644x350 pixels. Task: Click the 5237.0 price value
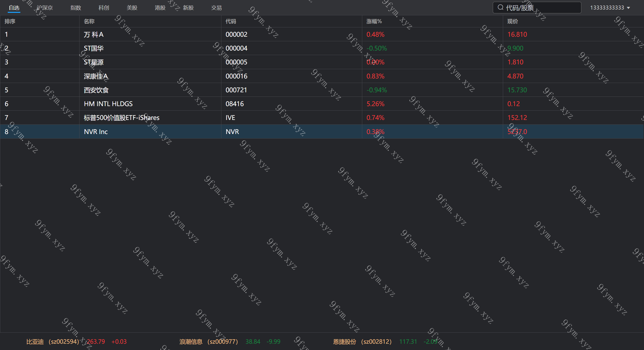(x=517, y=132)
